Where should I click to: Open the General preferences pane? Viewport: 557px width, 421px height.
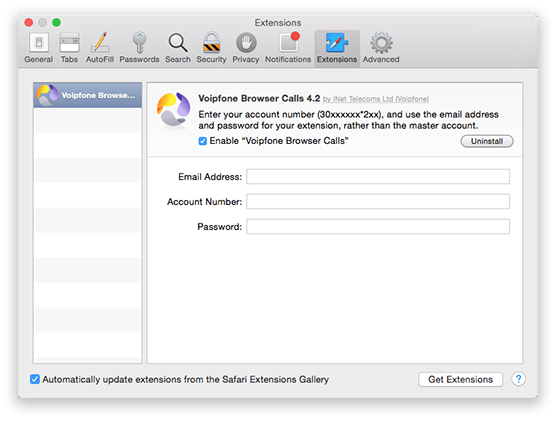point(39,48)
